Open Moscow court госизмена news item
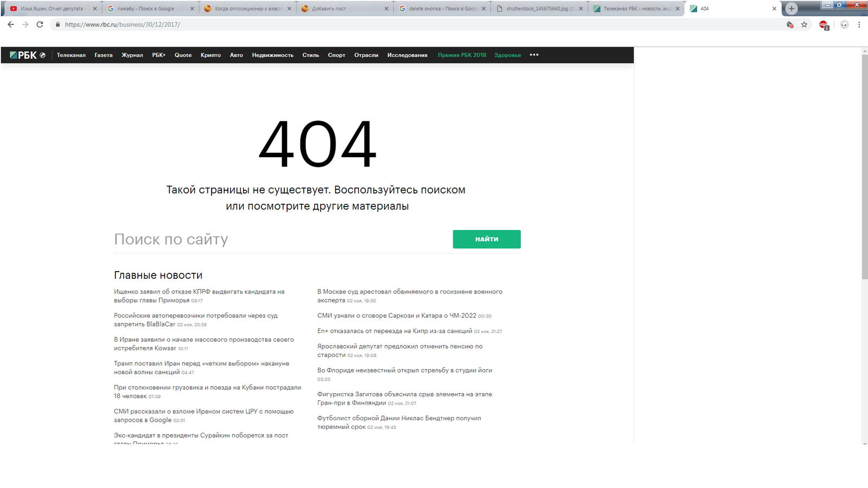 (x=410, y=296)
